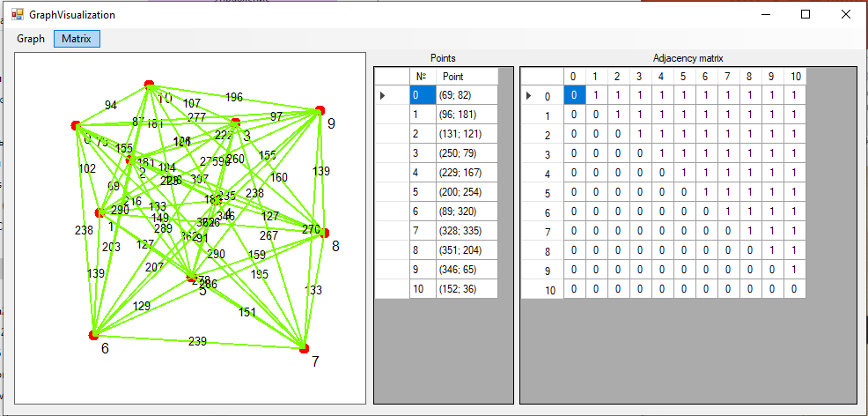This screenshot has height=416, width=868.
Task: Select point cell (346; 65)
Action: point(467,270)
